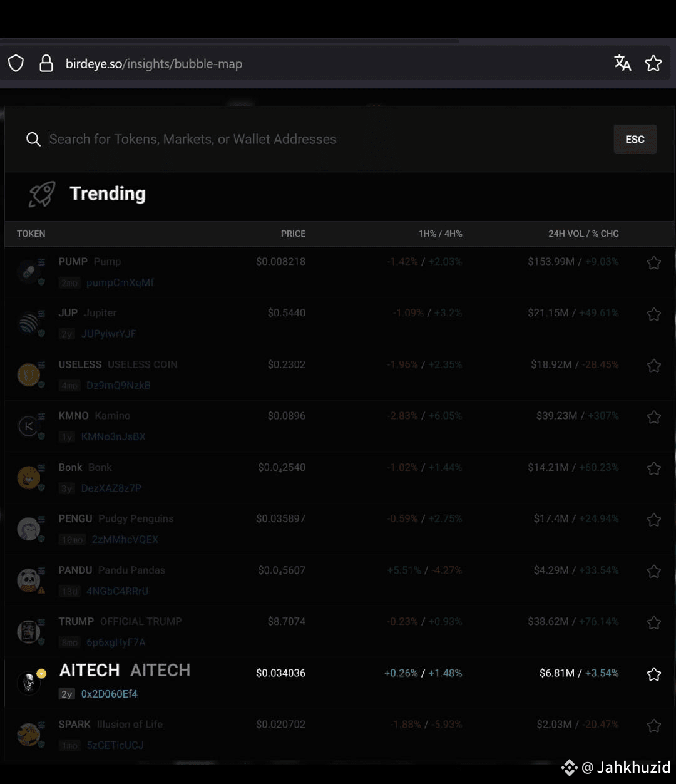
Task: Select the OFFICIAL TRUMP token name
Action: click(141, 621)
